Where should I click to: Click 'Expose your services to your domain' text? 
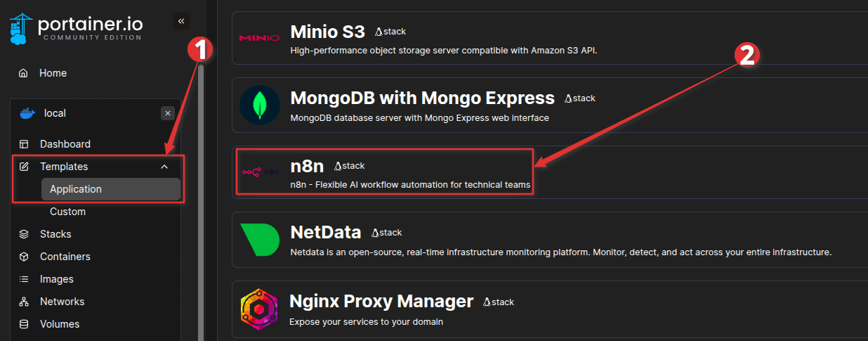(366, 321)
